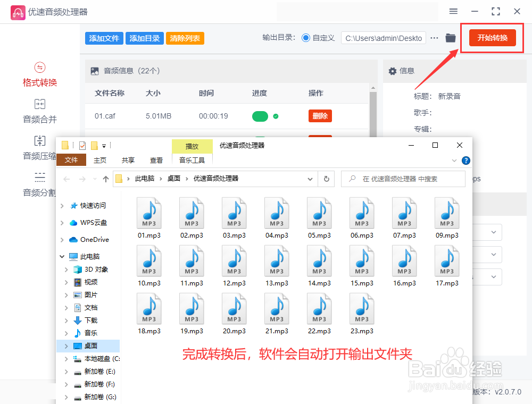The height and width of the screenshot is (404, 532).
Task: Open the 音频合并 audio merge tool
Action: pos(40,112)
